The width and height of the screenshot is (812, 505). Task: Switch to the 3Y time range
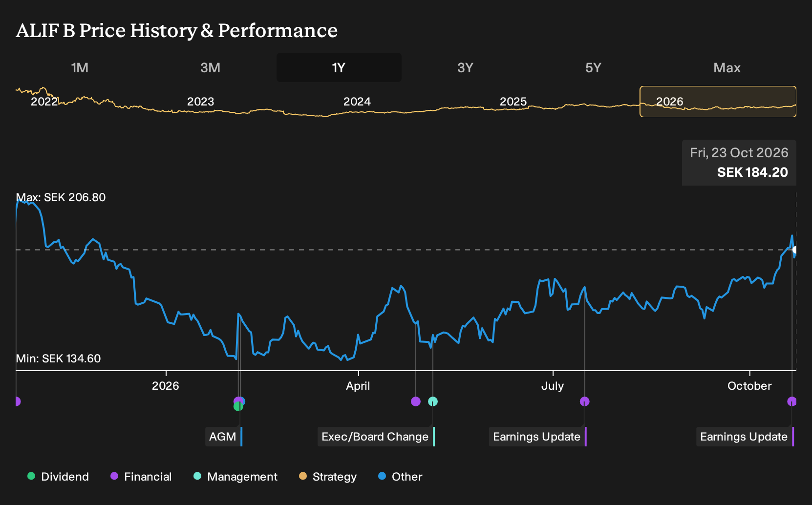(x=465, y=67)
